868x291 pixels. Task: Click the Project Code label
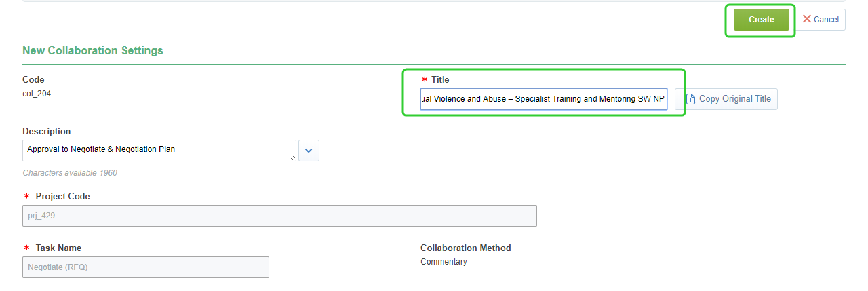[62, 197]
